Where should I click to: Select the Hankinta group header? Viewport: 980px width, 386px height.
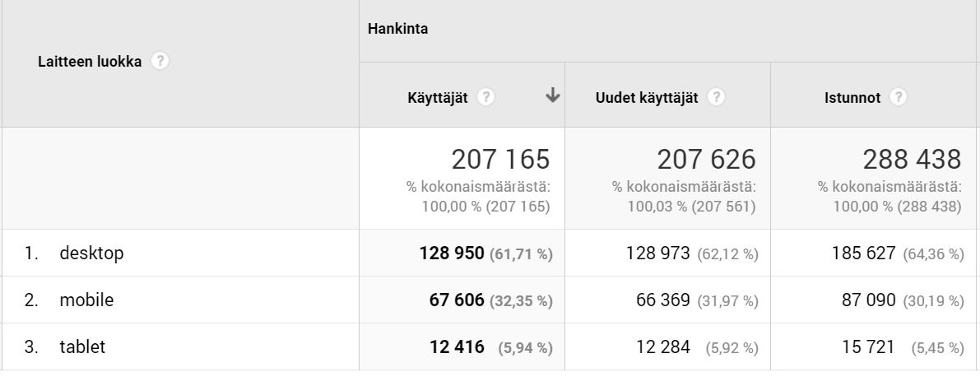click(397, 29)
